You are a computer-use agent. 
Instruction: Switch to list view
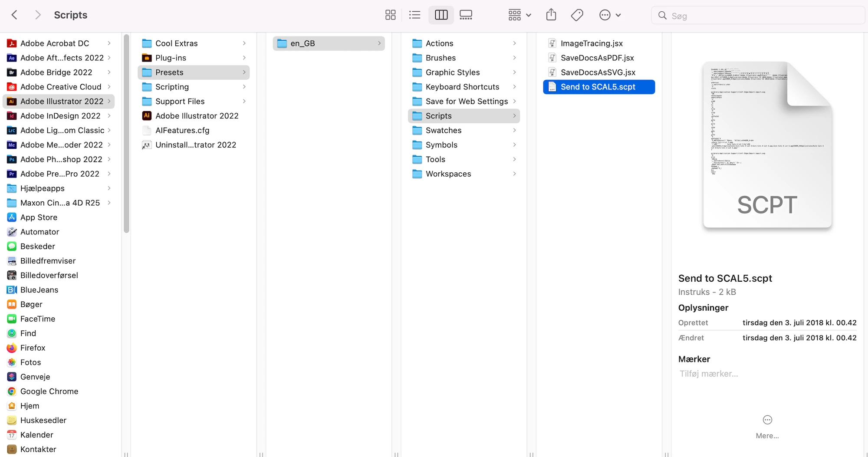click(414, 15)
